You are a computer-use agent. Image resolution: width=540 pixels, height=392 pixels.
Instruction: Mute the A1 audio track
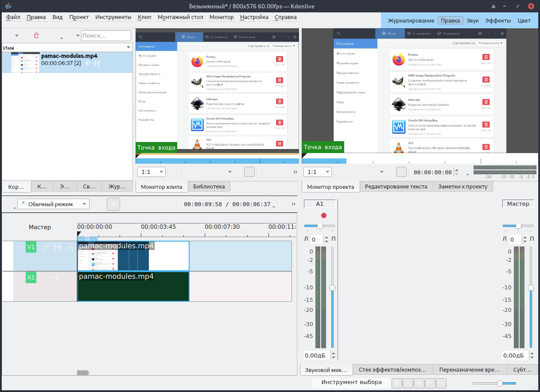click(57, 277)
